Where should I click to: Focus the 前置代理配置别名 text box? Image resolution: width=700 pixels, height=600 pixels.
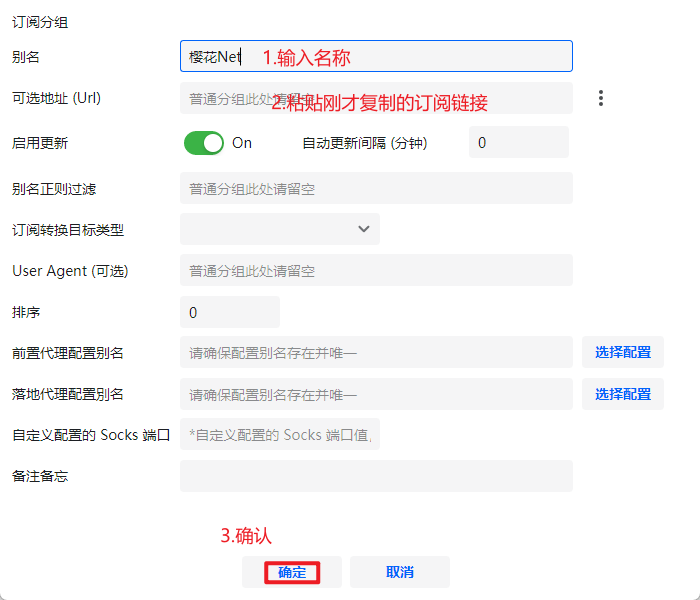(x=376, y=352)
